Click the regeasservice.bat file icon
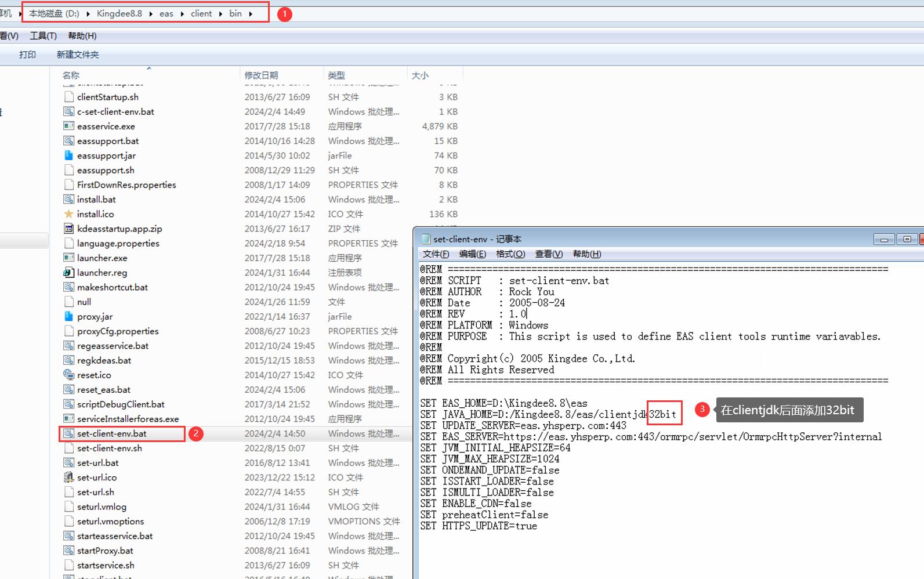This screenshot has width=924, height=579. [69, 346]
